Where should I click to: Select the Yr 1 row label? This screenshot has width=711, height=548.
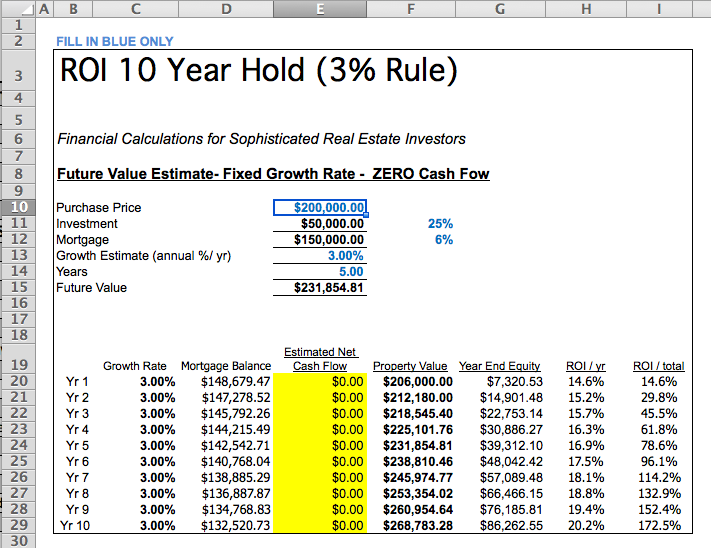tap(77, 382)
